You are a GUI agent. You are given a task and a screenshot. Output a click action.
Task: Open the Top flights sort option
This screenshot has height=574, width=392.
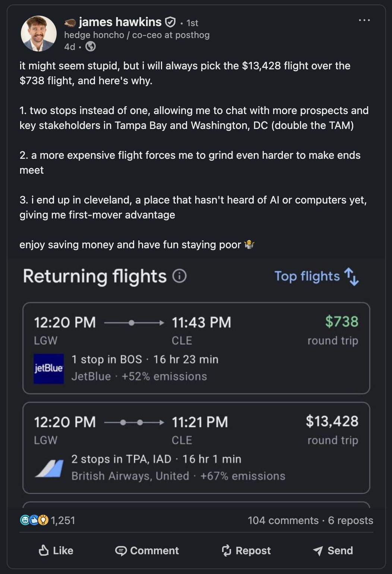[307, 276]
